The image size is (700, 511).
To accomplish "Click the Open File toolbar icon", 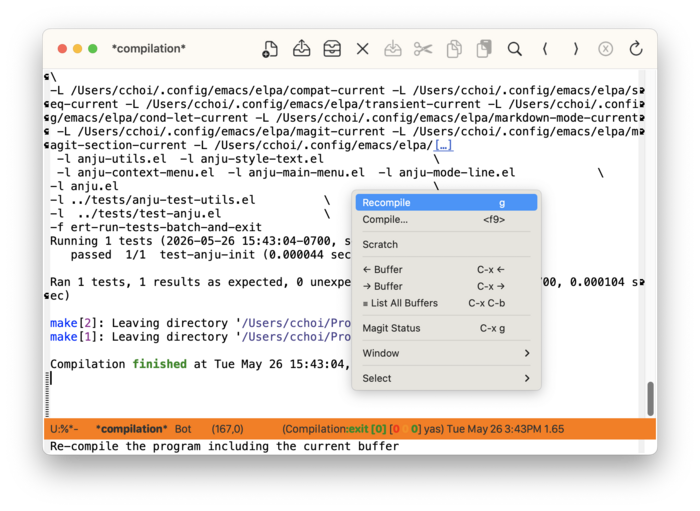I will pos(301,48).
